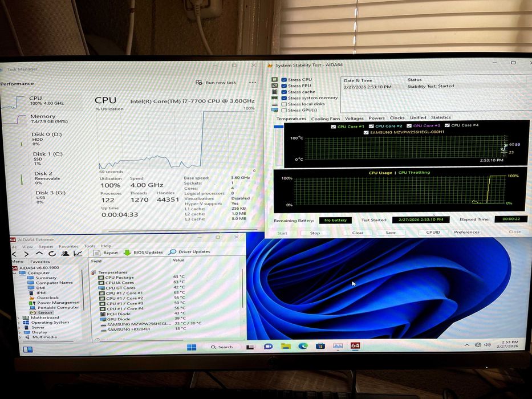Go forward in AIDA64 Extreme toolbar

click(x=27, y=254)
